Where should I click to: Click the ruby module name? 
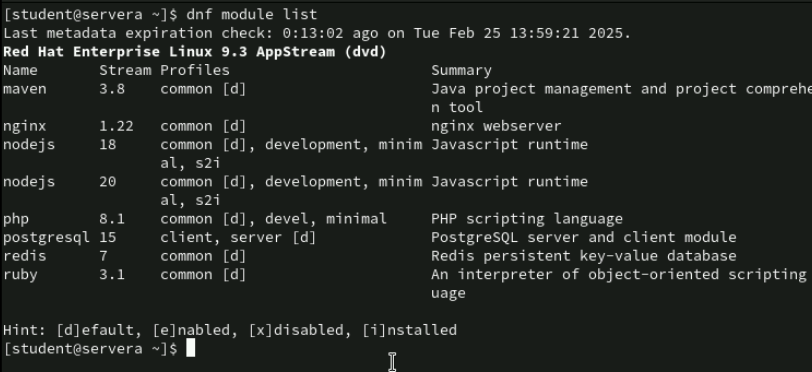pyautogui.click(x=20, y=275)
